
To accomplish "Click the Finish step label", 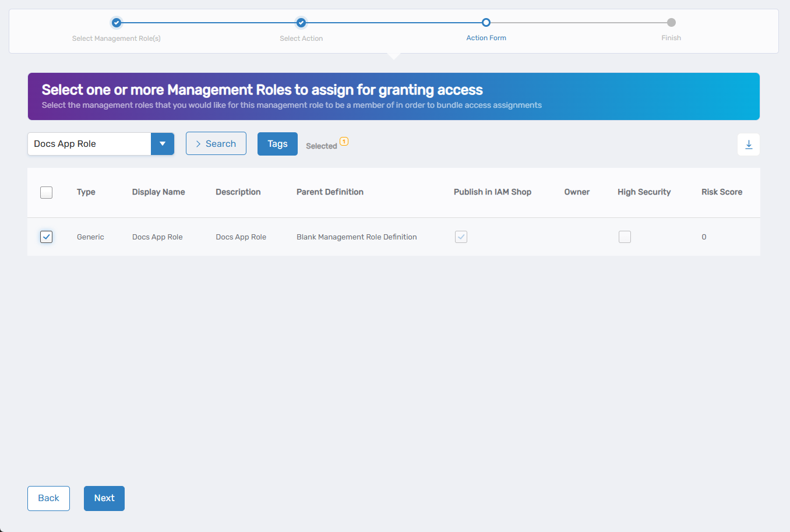I will [x=671, y=37].
